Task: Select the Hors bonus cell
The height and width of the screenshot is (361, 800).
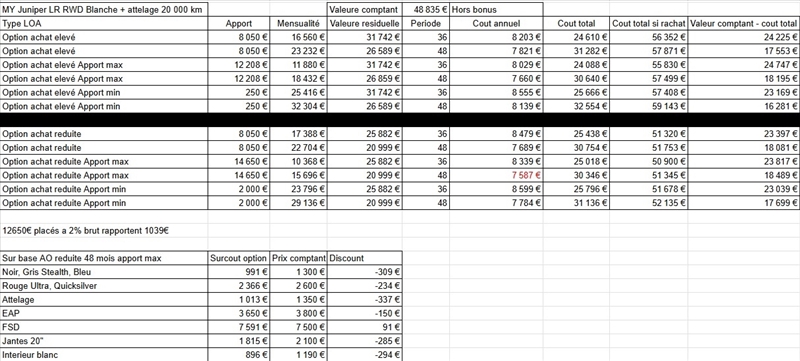Action: (x=496, y=10)
